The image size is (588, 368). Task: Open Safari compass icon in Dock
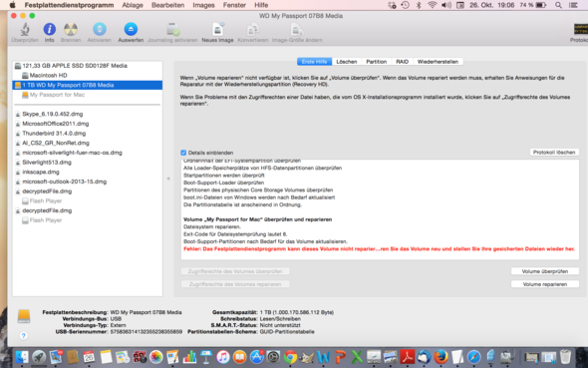[474, 357]
